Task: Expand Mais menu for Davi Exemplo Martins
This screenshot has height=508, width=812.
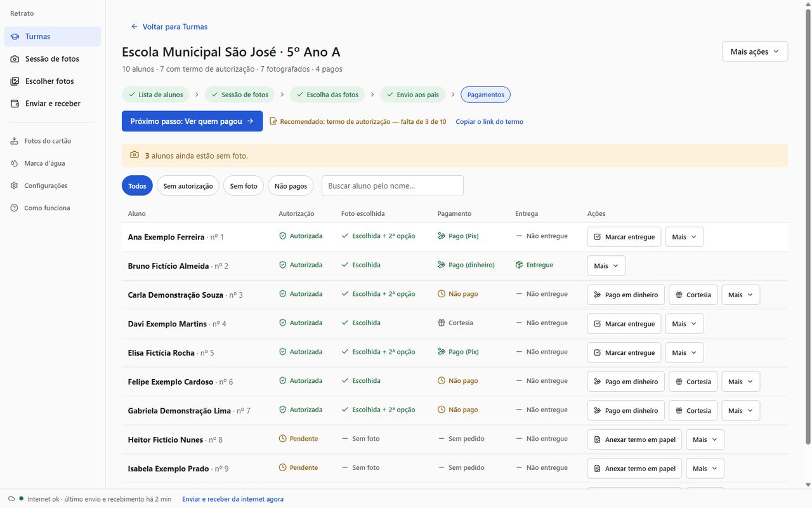Action: (684, 324)
